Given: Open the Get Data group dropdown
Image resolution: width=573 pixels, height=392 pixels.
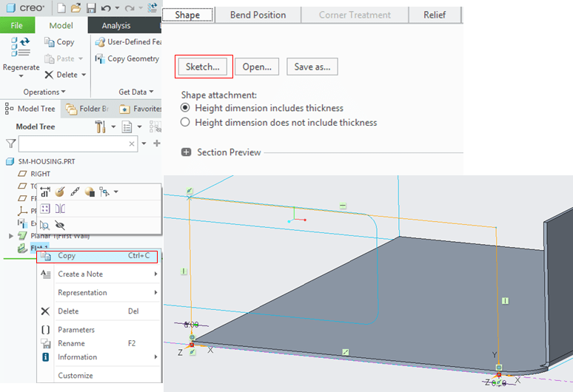Looking at the screenshot, I should [x=136, y=92].
